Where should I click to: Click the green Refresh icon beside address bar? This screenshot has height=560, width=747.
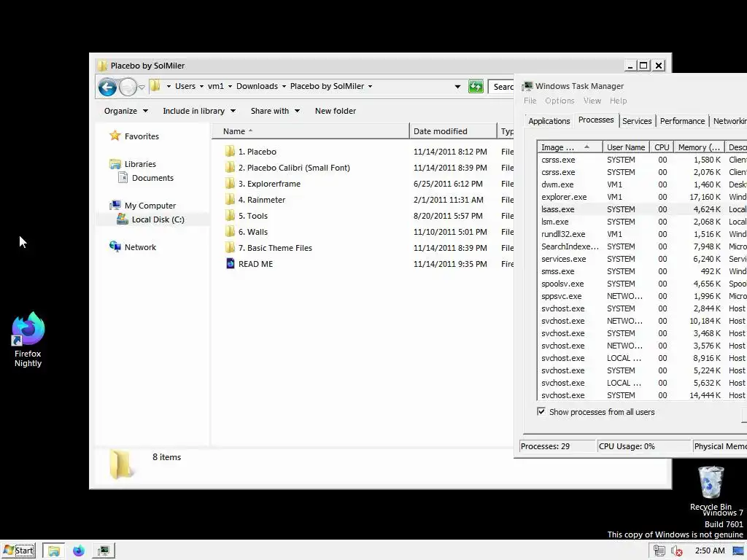[x=476, y=87]
